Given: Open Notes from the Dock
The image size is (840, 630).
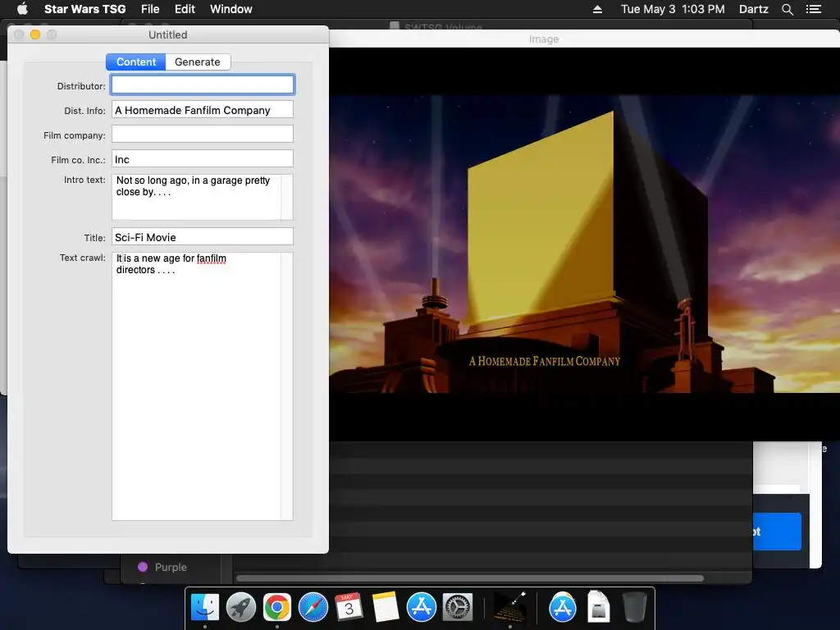Looking at the screenshot, I should [x=385, y=607].
